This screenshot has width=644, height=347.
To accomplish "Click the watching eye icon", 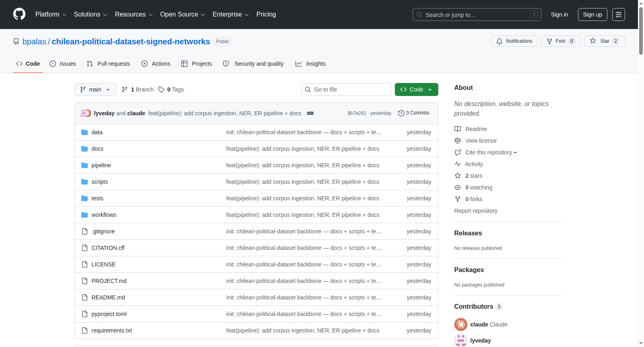I will (458, 187).
